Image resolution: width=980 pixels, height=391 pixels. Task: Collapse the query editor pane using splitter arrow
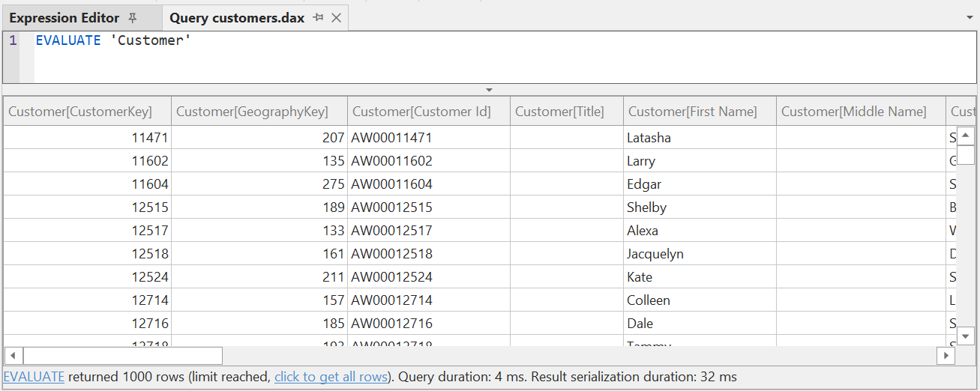tap(490, 90)
